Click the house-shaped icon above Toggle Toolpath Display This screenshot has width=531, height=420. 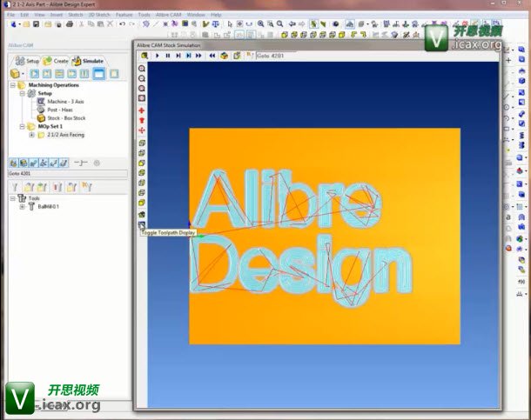(x=142, y=215)
